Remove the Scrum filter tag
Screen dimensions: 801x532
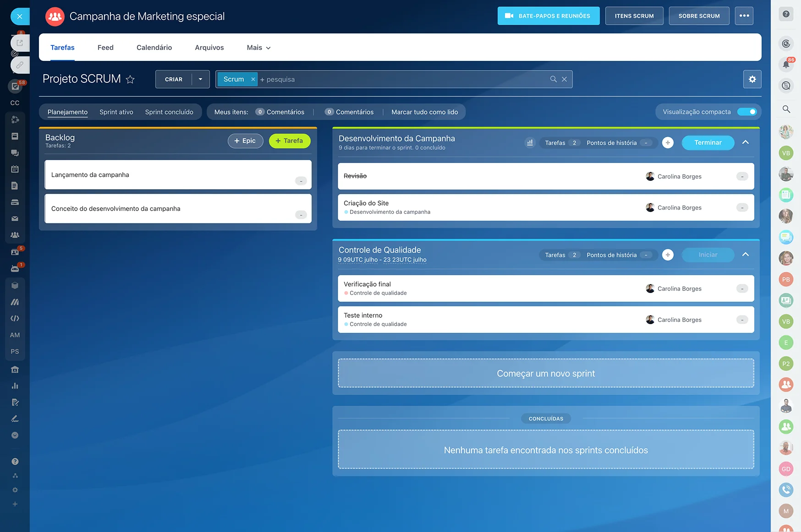(253, 79)
